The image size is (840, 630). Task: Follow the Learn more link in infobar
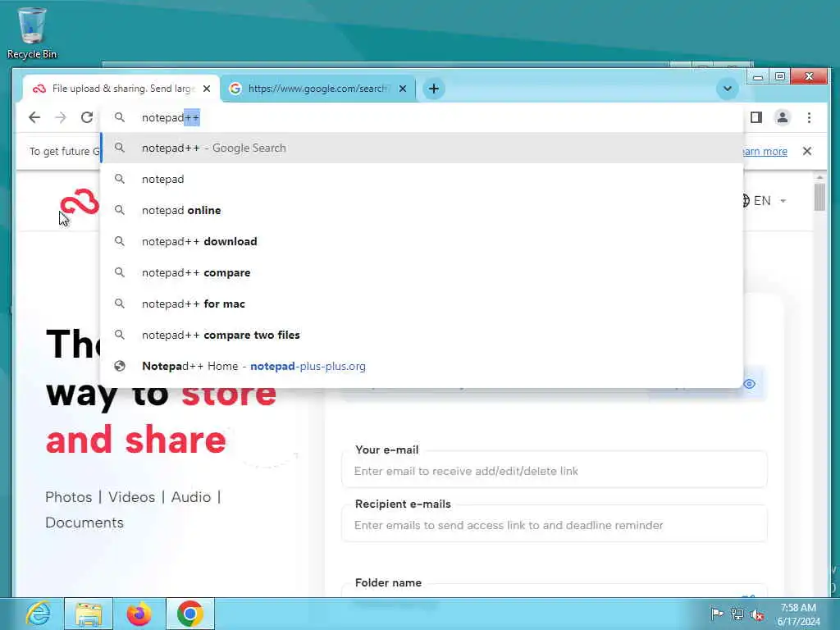click(765, 152)
